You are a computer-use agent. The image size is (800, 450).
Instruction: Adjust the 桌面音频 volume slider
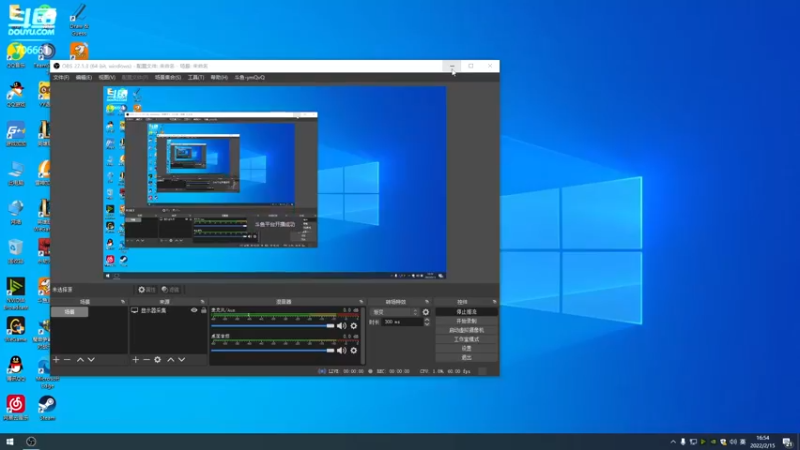tap(273, 351)
